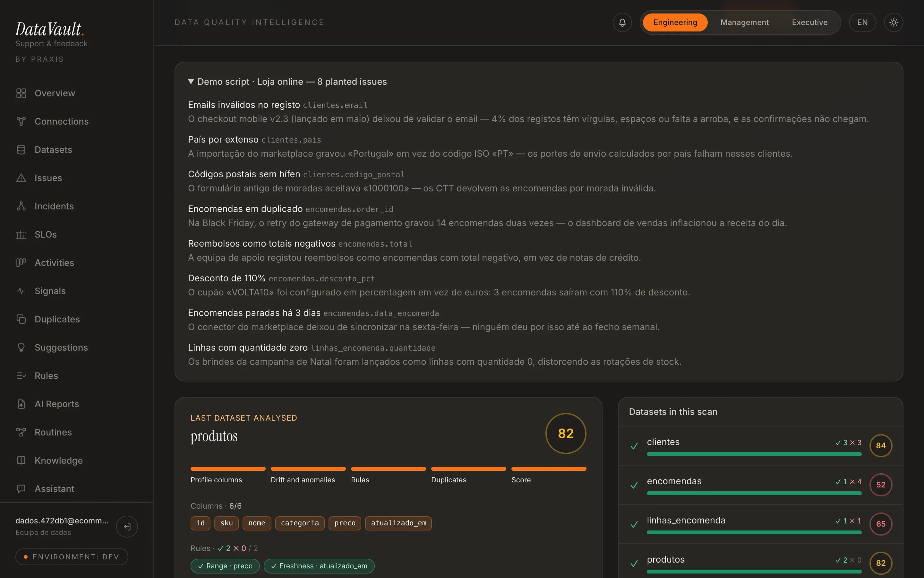Click the Knowledge book icon

pyautogui.click(x=21, y=461)
